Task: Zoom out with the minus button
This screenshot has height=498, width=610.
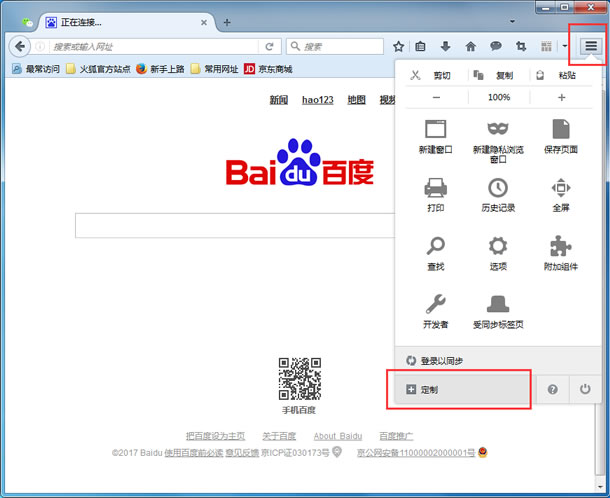Action: coord(436,97)
